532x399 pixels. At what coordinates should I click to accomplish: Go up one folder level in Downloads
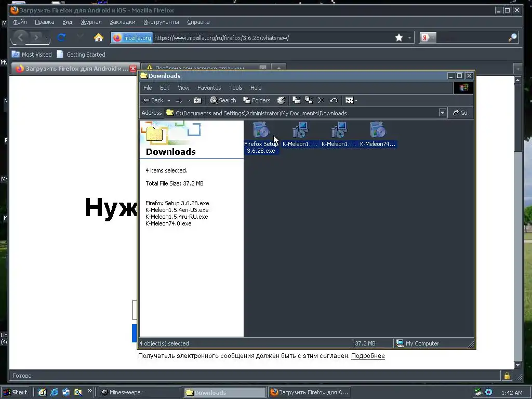click(197, 100)
